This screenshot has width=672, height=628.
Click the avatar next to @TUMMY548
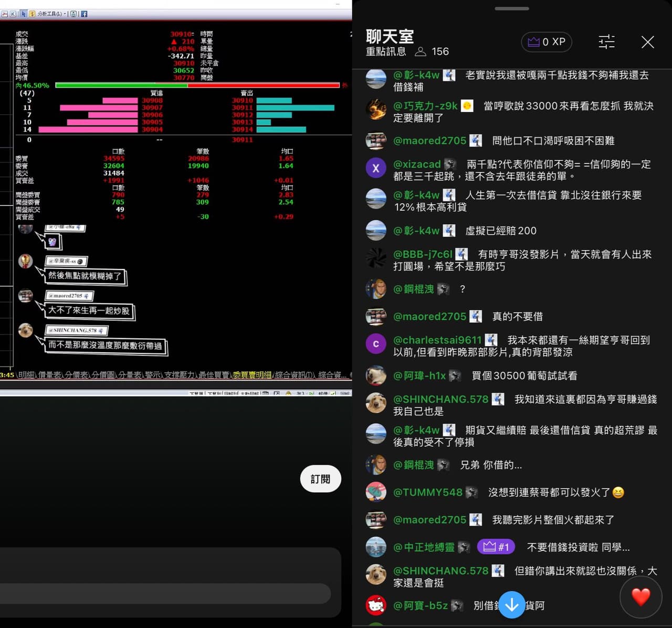[376, 492]
